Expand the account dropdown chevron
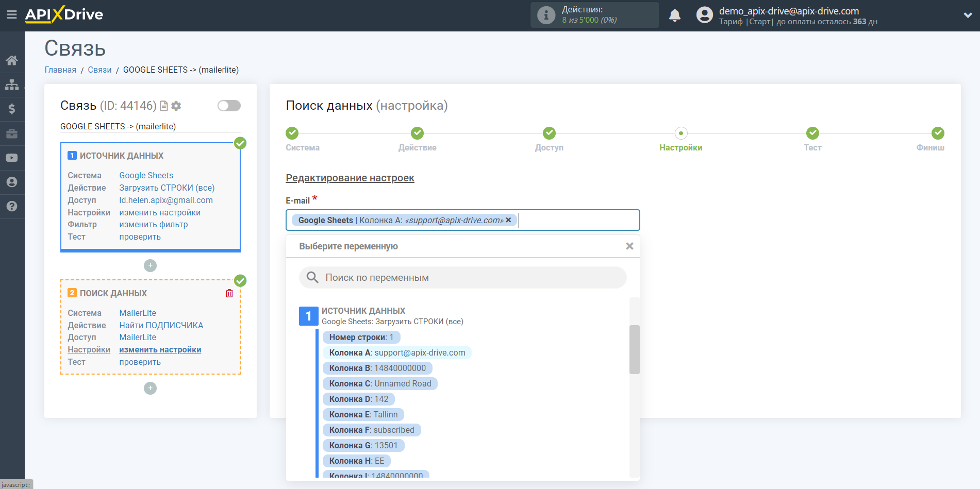 point(968,15)
